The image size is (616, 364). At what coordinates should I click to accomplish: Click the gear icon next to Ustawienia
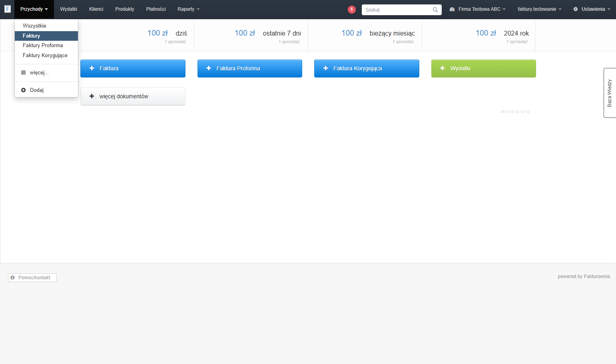[x=576, y=9]
